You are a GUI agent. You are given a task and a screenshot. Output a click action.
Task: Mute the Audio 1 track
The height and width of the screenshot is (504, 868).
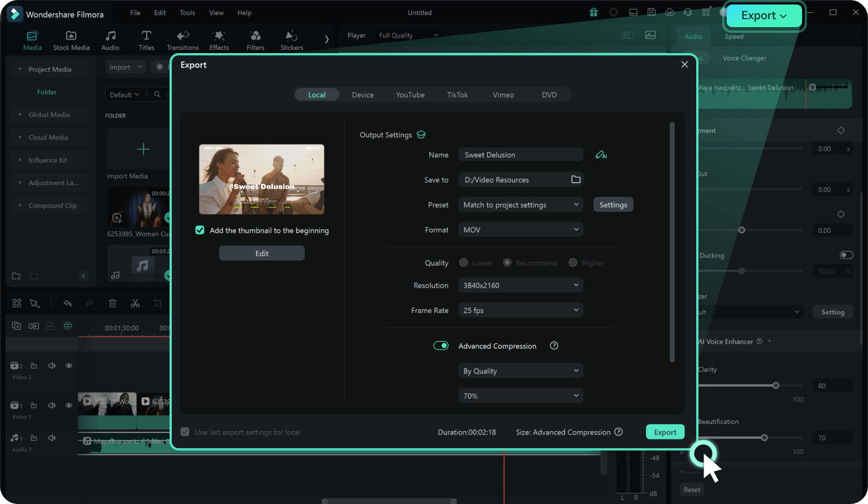coord(52,438)
